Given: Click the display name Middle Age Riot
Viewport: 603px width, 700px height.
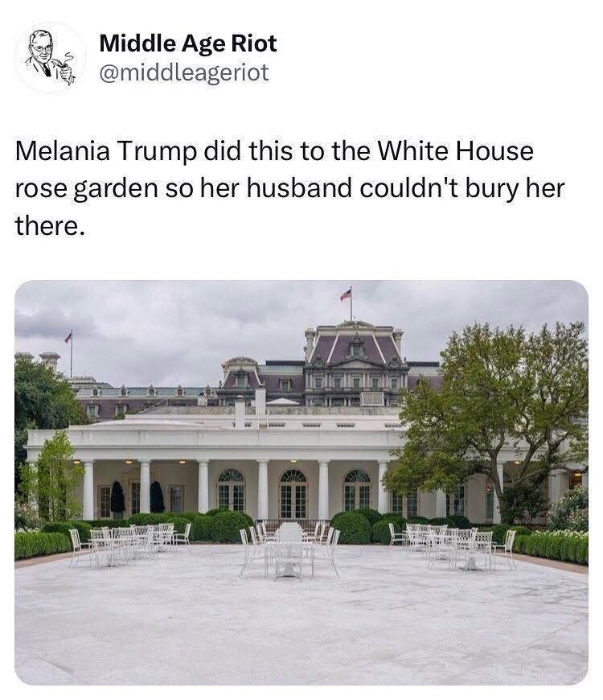Looking at the screenshot, I should tap(188, 43).
